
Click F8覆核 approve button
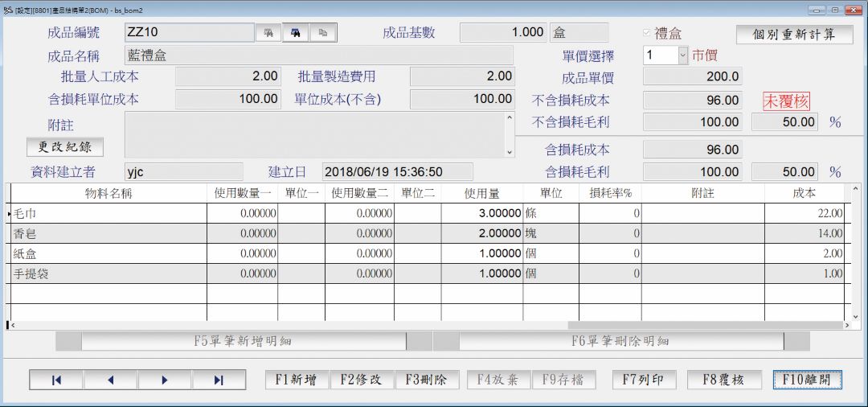coord(723,380)
